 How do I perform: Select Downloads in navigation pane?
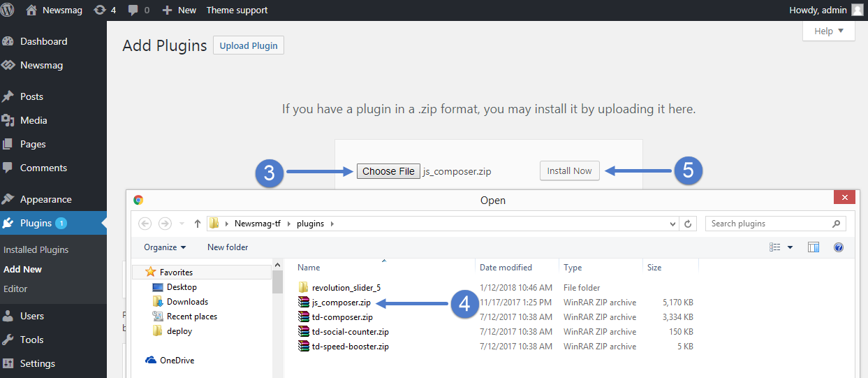[187, 302]
